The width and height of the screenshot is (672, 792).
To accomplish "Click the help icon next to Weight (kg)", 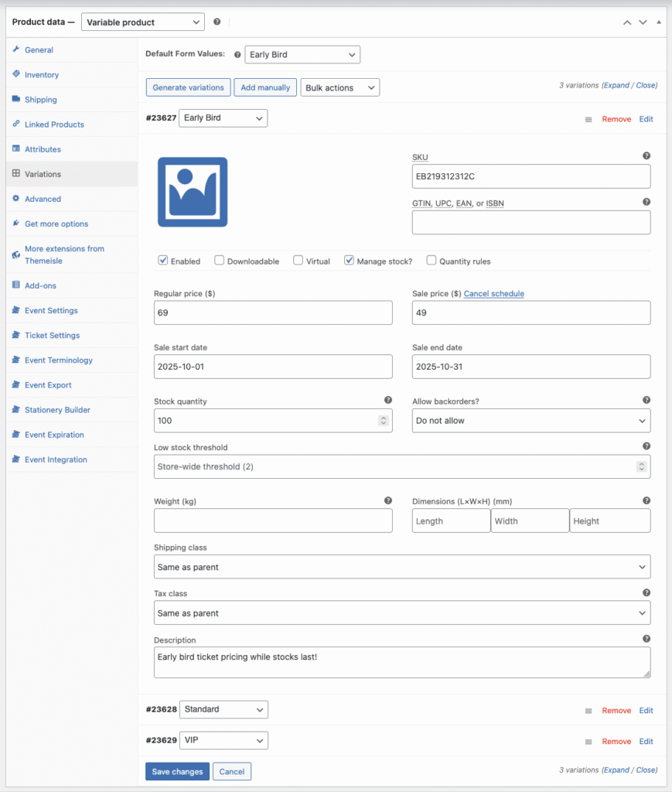I will [x=388, y=500].
